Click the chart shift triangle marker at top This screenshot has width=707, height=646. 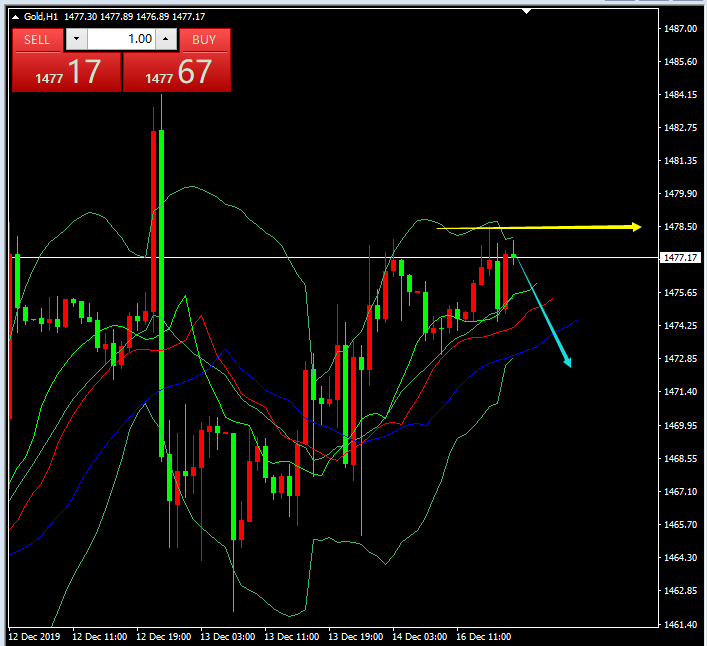[529, 11]
